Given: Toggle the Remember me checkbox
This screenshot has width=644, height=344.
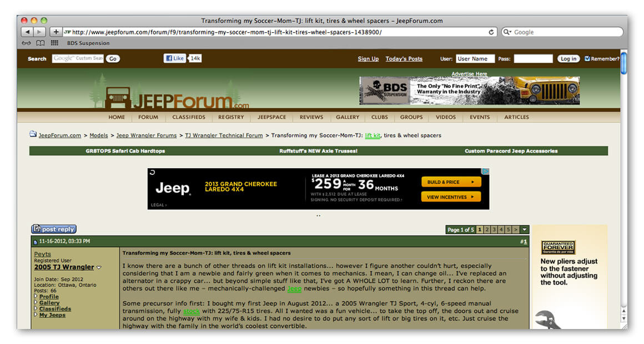Looking at the screenshot, I should tap(587, 59).
